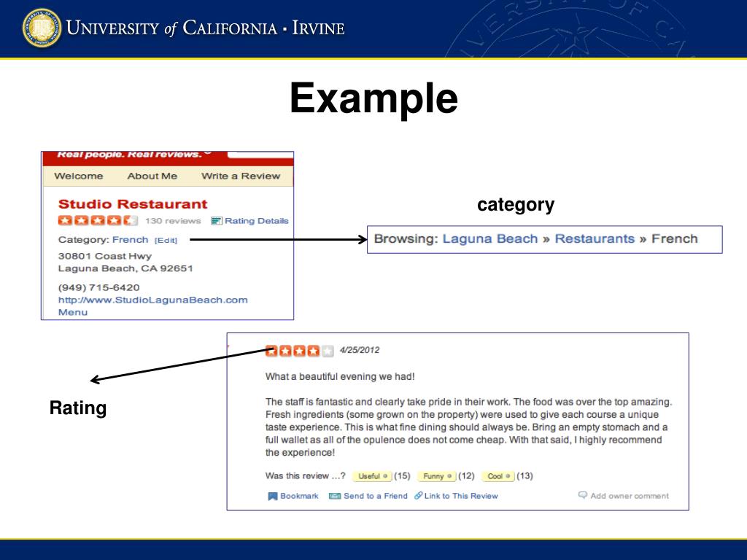Open the restaurant Menu link
This screenshot has height=560, width=747.
click(x=73, y=312)
